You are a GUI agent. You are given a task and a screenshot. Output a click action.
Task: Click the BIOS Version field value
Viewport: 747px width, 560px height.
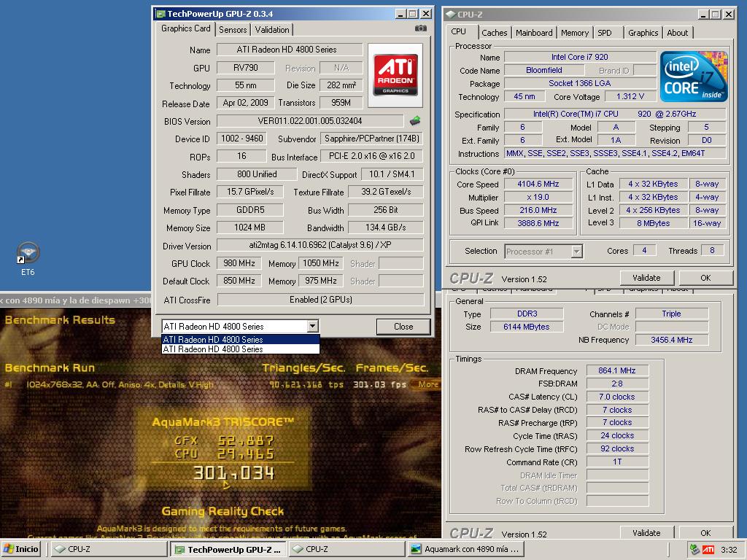coord(309,121)
